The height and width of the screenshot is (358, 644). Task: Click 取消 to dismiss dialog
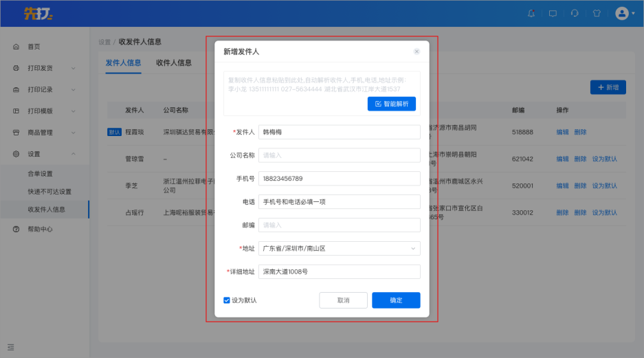(x=343, y=300)
